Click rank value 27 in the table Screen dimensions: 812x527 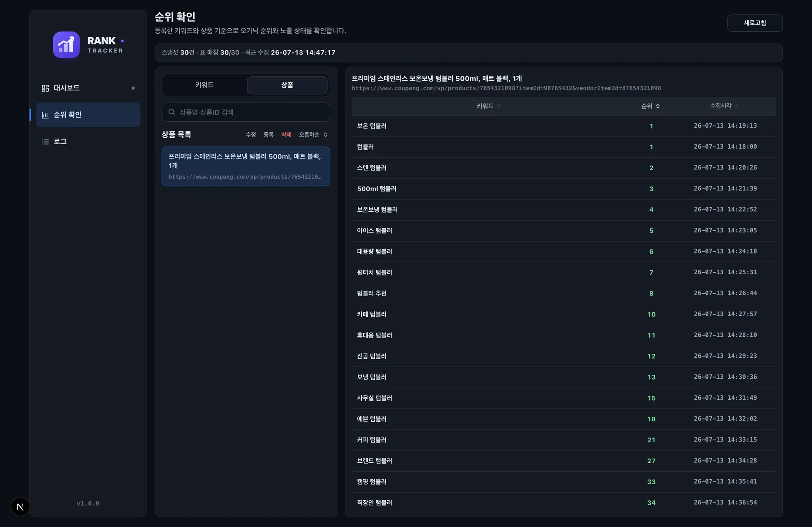click(651, 461)
